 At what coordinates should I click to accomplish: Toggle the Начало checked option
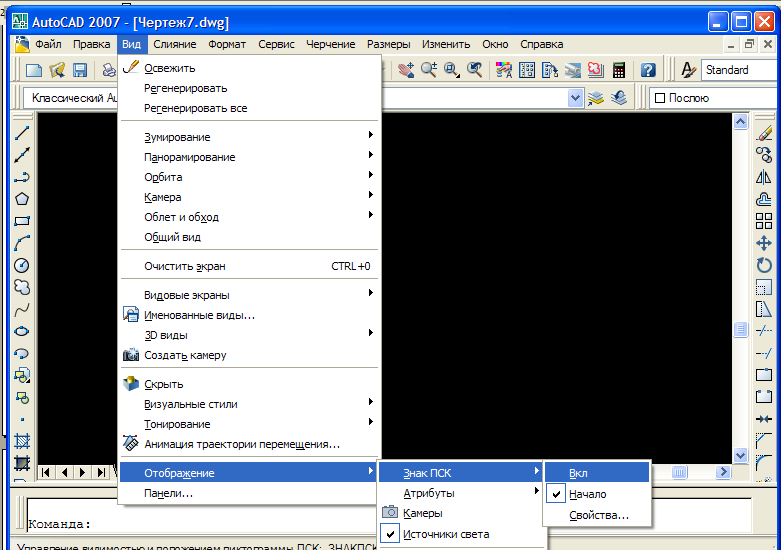coord(598,494)
